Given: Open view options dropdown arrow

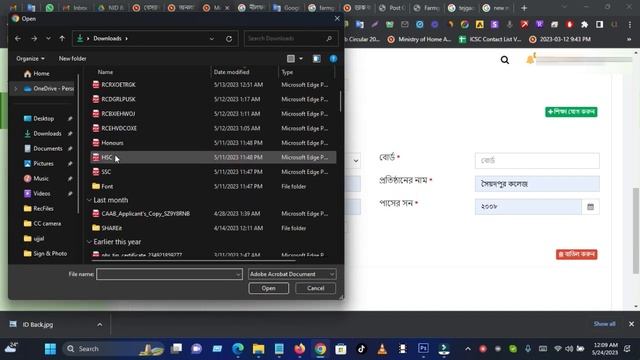Looking at the screenshot, I should (301, 59).
